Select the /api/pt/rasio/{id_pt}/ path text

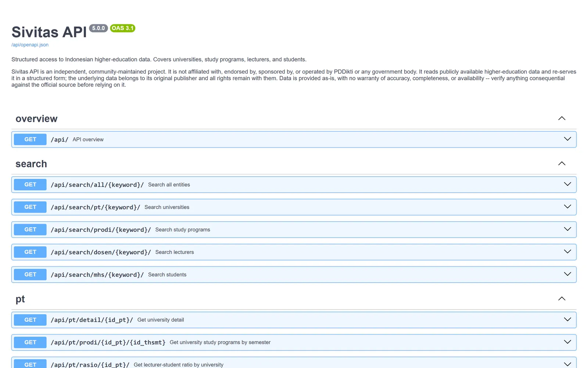pyautogui.click(x=90, y=365)
